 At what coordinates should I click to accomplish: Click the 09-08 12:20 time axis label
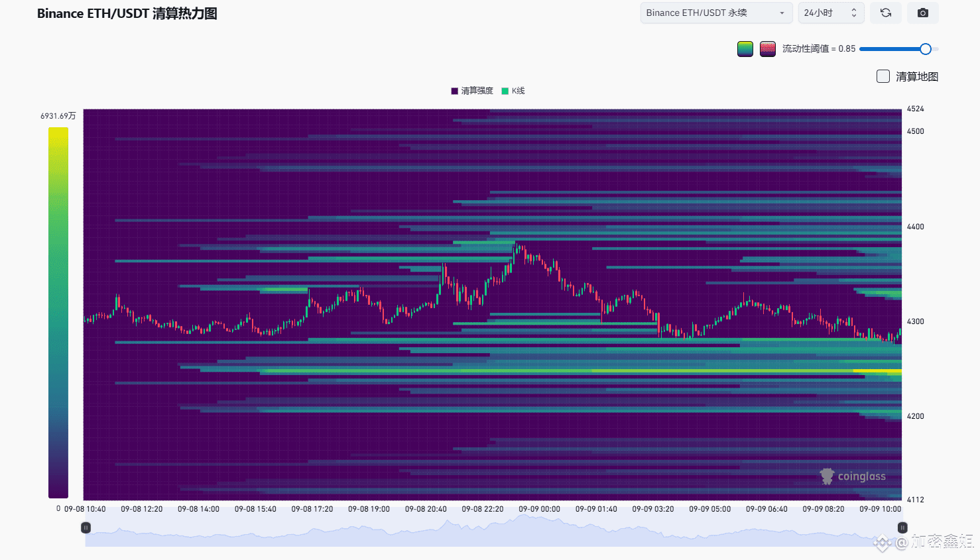pyautogui.click(x=142, y=509)
